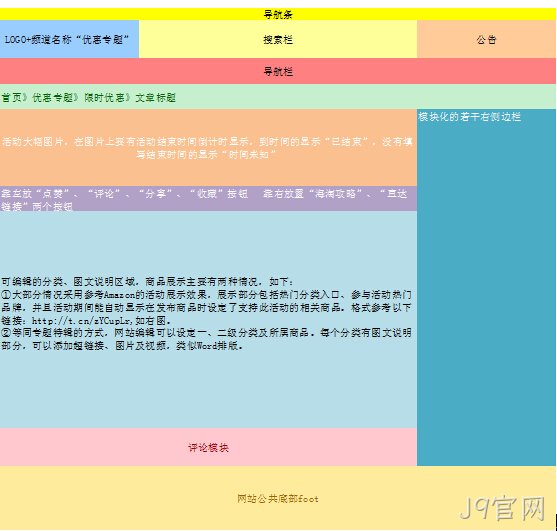The height and width of the screenshot is (531, 557).
Task: Click the 优惠专题 breadcrumb link
Action: pyautogui.click(x=53, y=97)
